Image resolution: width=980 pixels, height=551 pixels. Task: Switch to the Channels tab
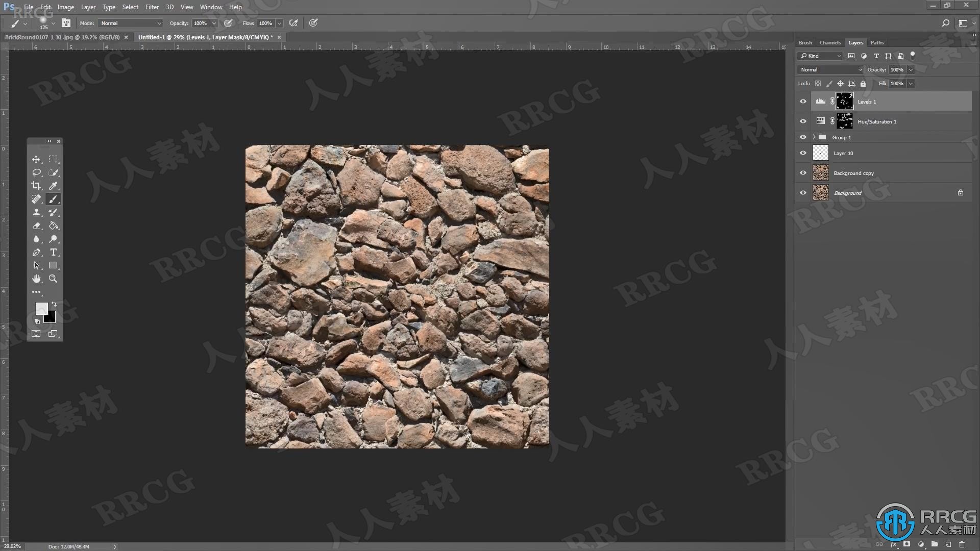pos(830,42)
